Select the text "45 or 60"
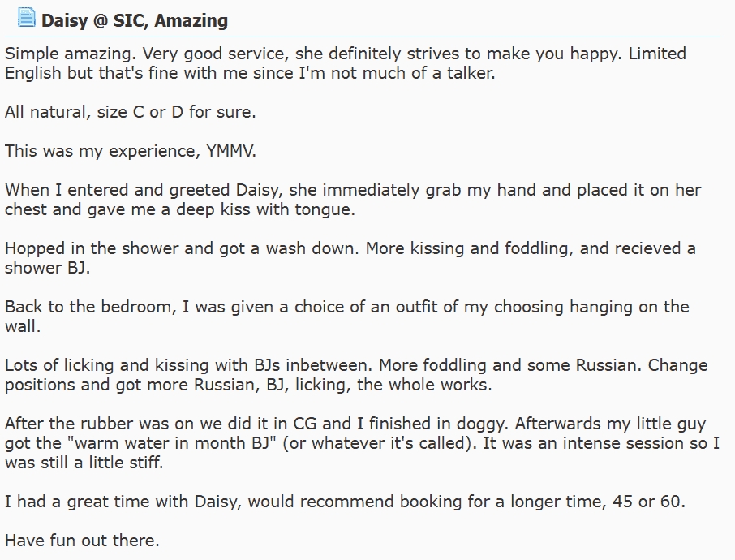The width and height of the screenshot is (735, 560). coord(647,502)
